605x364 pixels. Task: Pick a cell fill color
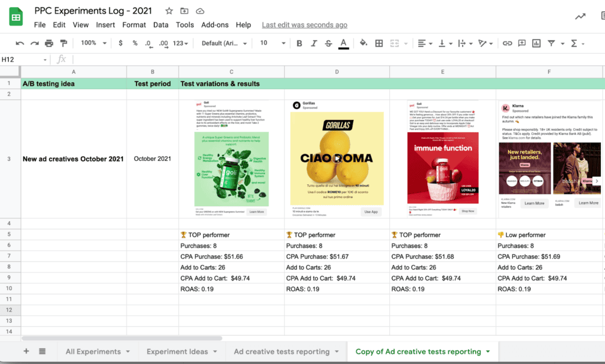363,43
